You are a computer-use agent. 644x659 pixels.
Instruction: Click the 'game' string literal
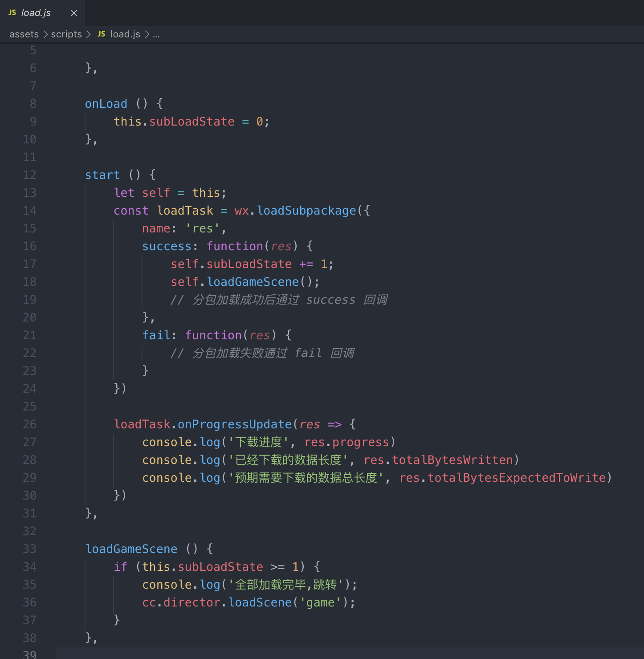(x=320, y=602)
